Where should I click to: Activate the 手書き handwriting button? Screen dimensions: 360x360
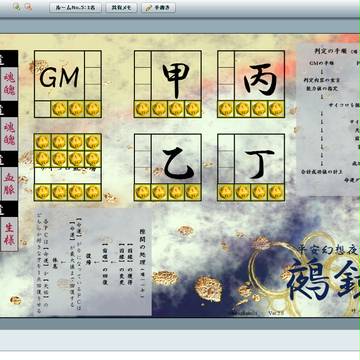point(159,8)
